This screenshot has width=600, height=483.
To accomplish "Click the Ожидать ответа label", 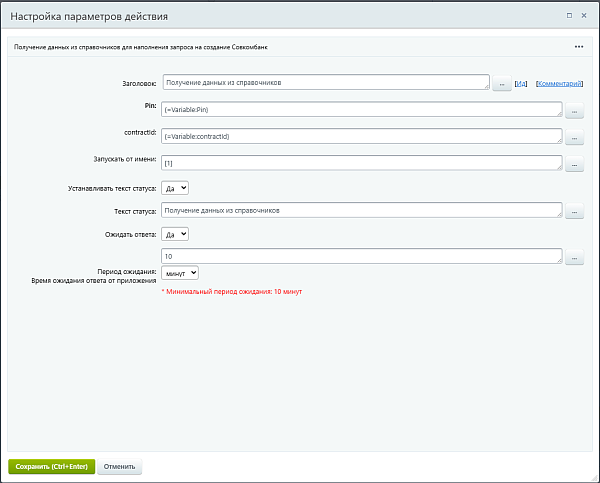I will click(x=130, y=234).
